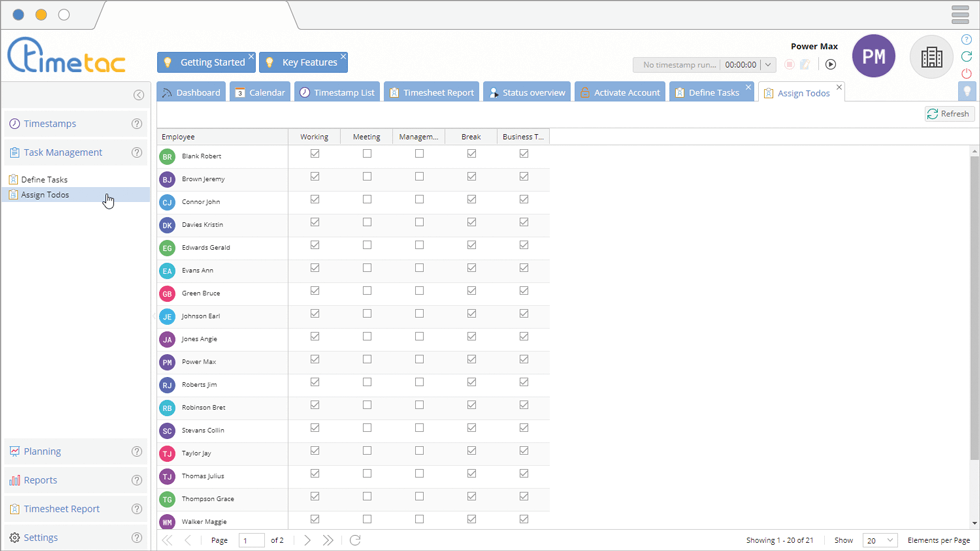Check Meeting for Evans Ann
Viewport: 980px width, 551px height.
pos(368,268)
